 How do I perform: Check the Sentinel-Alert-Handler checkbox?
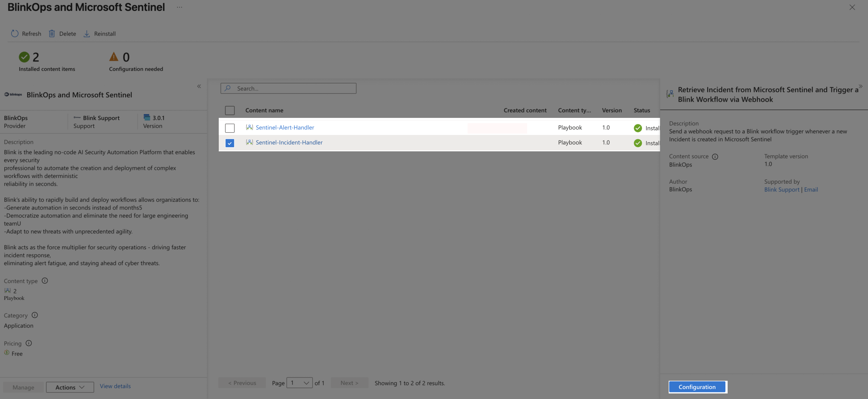(230, 128)
